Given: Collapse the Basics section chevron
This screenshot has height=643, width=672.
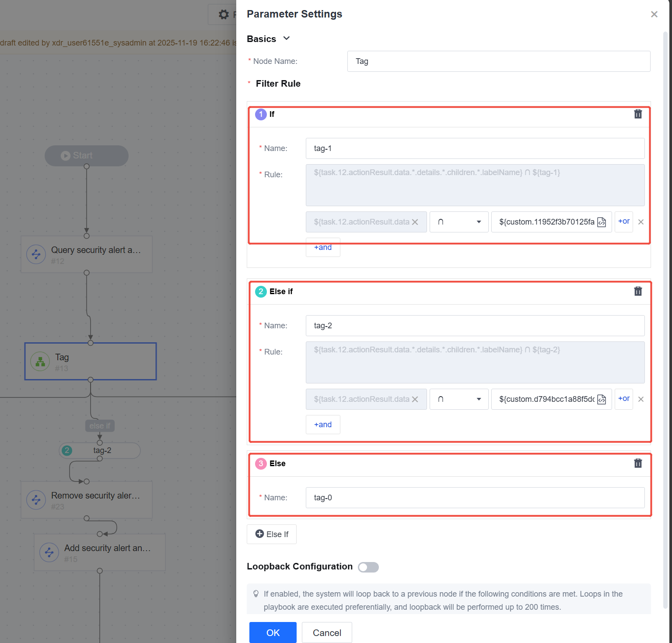Looking at the screenshot, I should coord(287,39).
